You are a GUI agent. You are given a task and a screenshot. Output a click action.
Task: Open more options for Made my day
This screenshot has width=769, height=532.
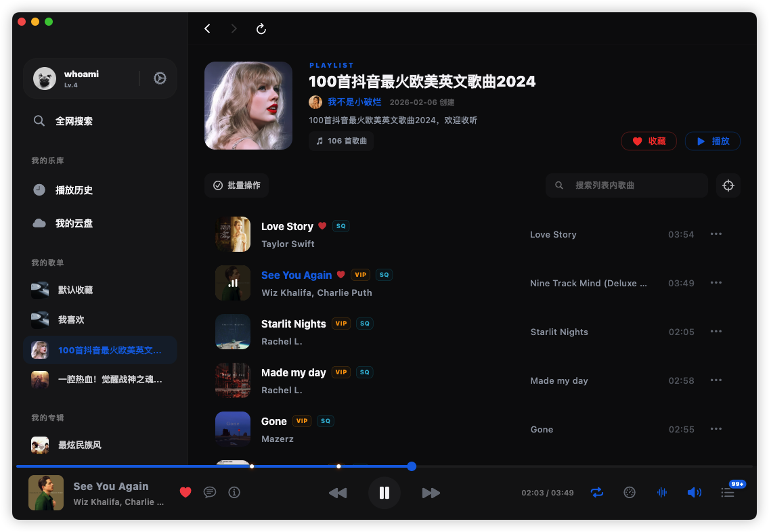click(x=716, y=380)
